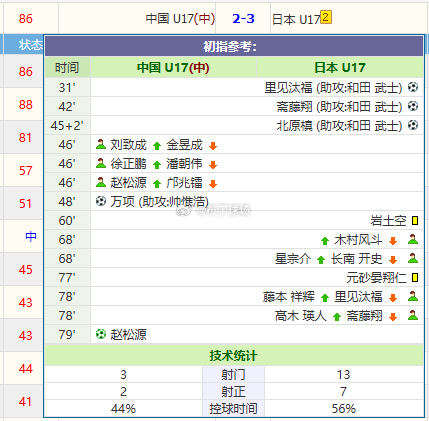Click the orange down arrow after 潘朝伟
This screenshot has width=429, height=421.
(213, 165)
